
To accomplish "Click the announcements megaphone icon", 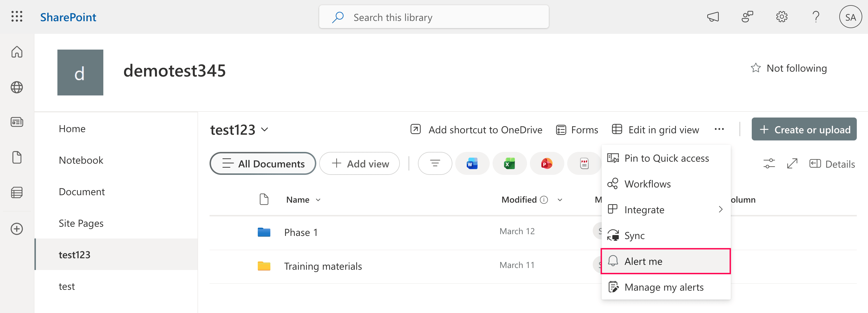I will tap(714, 17).
